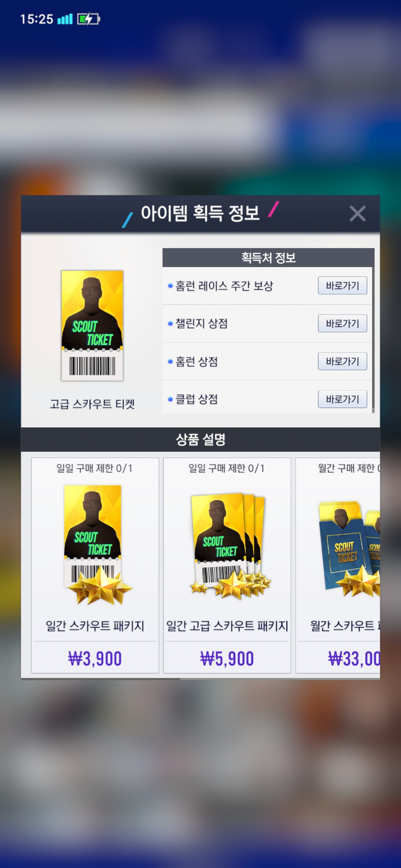
Task: Tap 바로가기 for 홈런 레이스 주간 보상
Action: [x=342, y=286]
